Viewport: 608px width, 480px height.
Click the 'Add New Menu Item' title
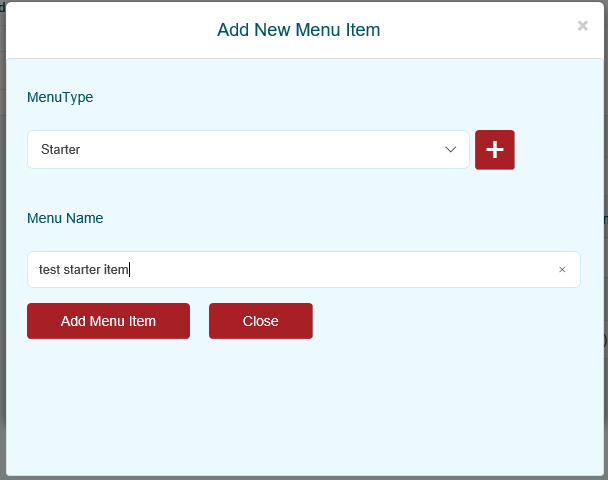tap(298, 30)
